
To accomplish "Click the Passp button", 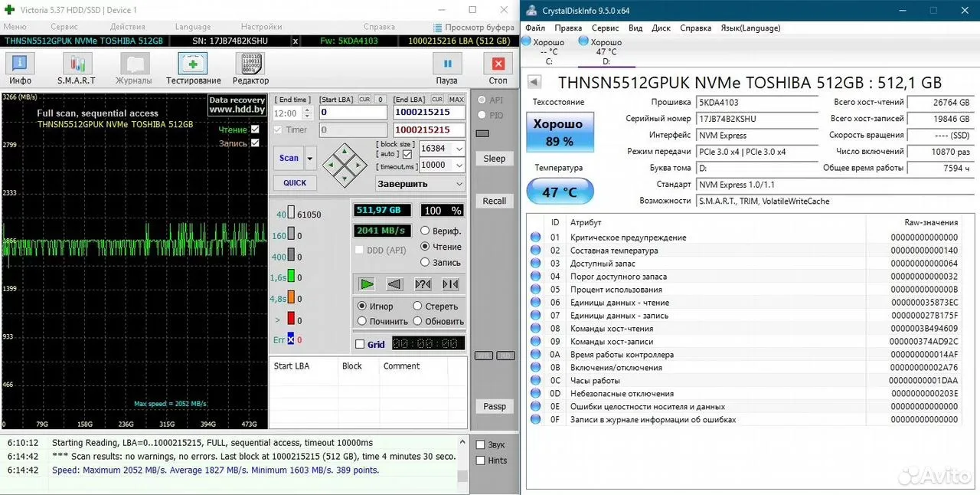I will click(494, 406).
